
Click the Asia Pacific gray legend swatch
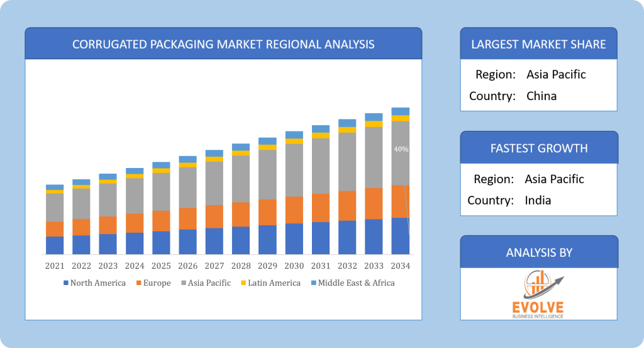pos(184,283)
